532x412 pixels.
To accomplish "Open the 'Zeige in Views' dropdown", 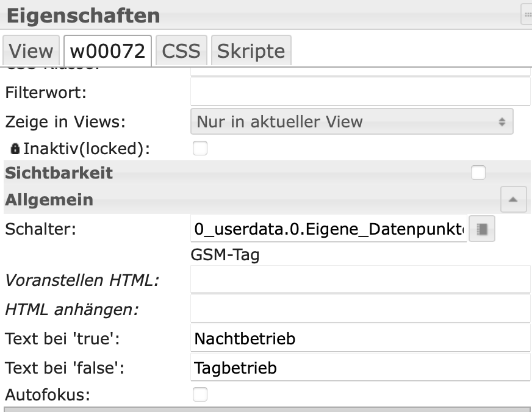I will click(x=351, y=121).
